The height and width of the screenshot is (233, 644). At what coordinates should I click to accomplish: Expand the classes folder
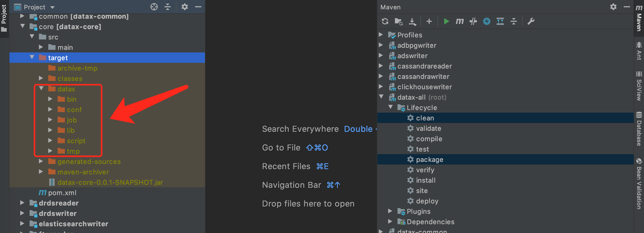tap(41, 78)
